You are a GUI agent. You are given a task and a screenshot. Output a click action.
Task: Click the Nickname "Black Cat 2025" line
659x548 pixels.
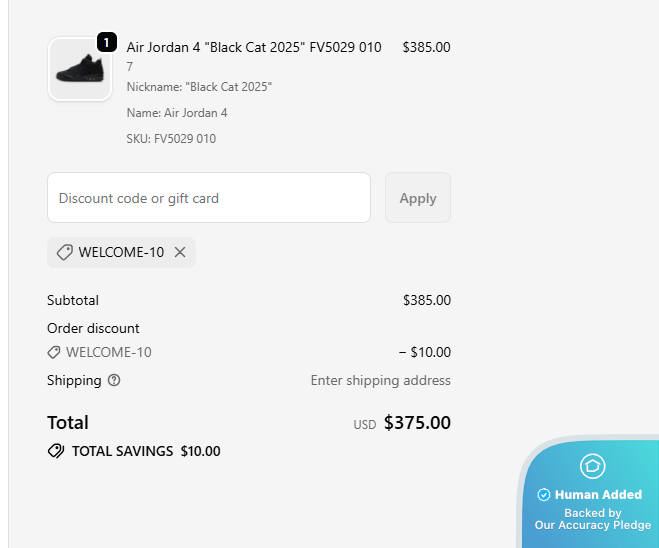[x=199, y=87]
